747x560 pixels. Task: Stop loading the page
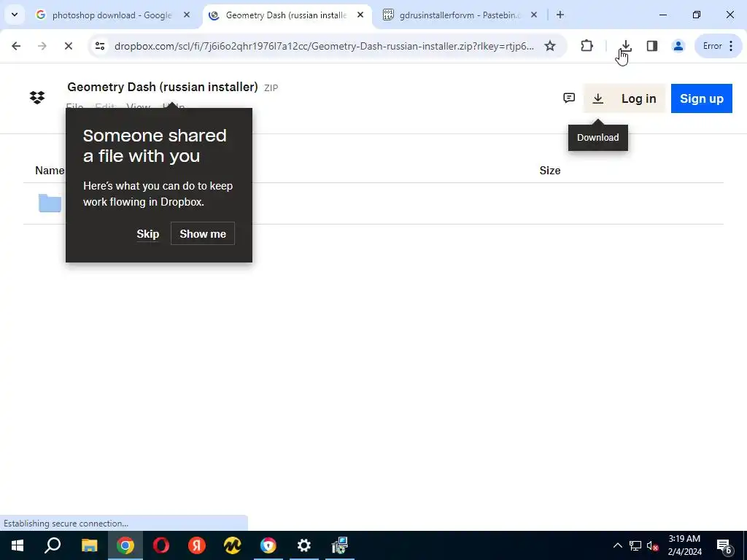[x=68, y=46]
